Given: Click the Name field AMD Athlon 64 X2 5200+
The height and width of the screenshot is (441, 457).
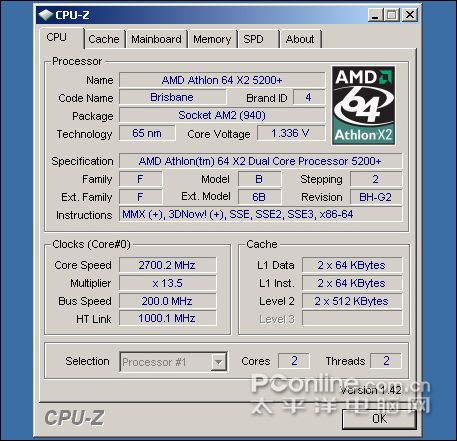Looking at the screenshot, I should (x=222, y=80).
